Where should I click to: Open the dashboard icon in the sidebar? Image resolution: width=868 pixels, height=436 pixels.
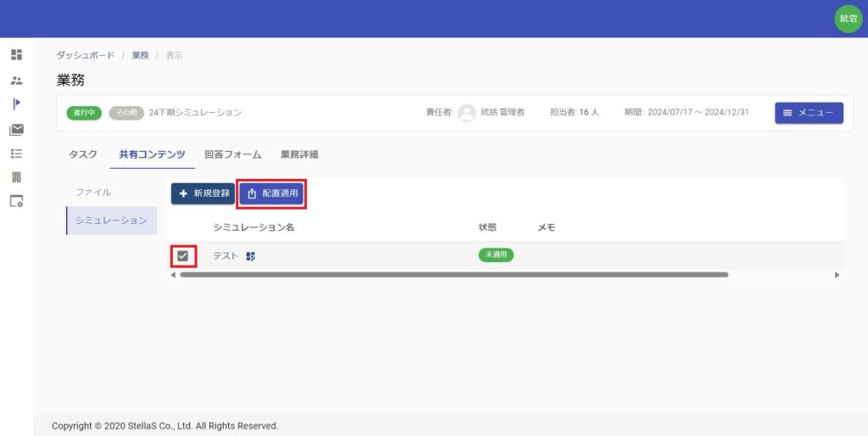(x=16, y=55)
